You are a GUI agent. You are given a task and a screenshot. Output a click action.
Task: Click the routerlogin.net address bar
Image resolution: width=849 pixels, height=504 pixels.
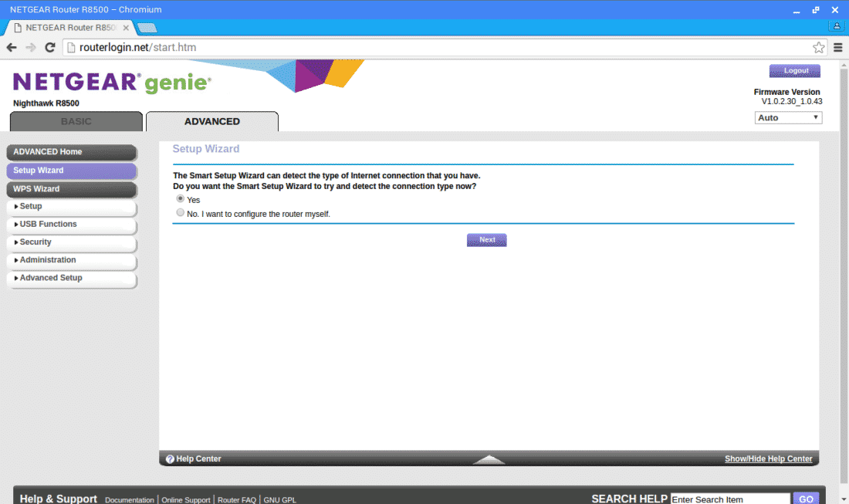444,48
